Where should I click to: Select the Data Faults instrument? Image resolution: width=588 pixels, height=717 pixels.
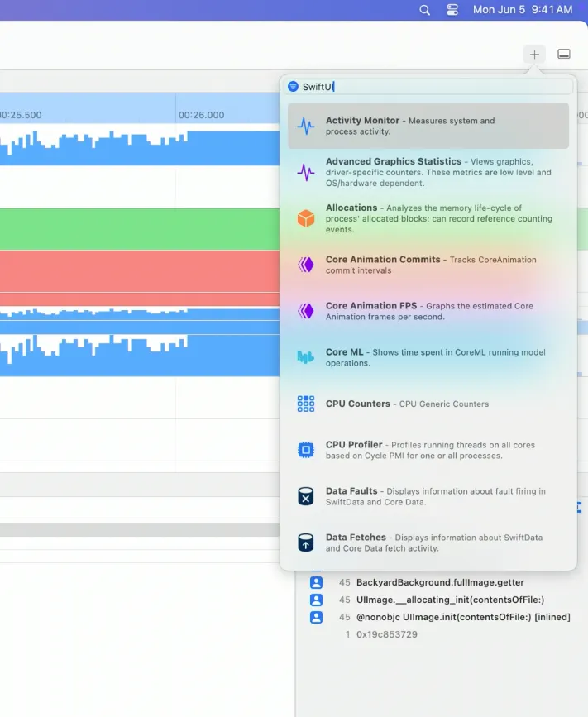428,496
